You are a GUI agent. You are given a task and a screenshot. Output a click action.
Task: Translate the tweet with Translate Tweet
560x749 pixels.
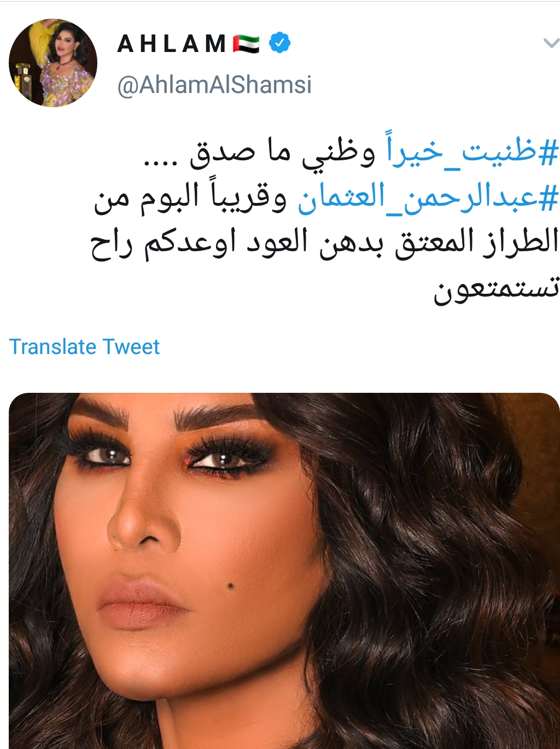click(x=84, y=347)
